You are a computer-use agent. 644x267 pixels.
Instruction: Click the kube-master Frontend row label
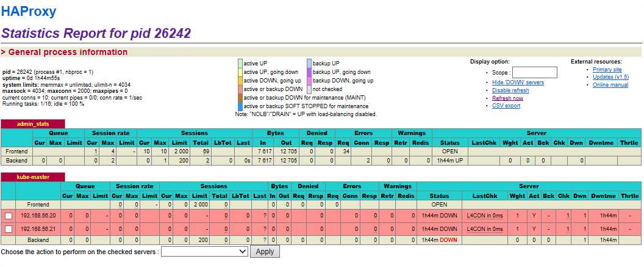(x=38, y=205)
